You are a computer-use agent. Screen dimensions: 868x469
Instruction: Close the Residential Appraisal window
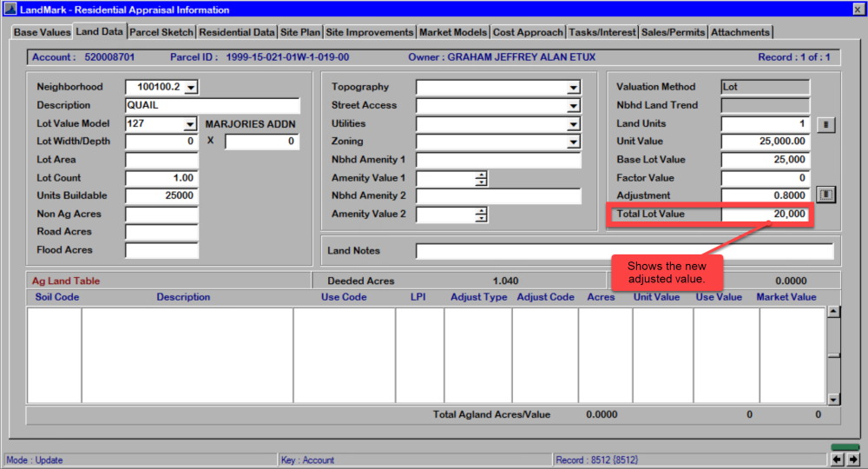pyautogui.click(x=858, y=10)
